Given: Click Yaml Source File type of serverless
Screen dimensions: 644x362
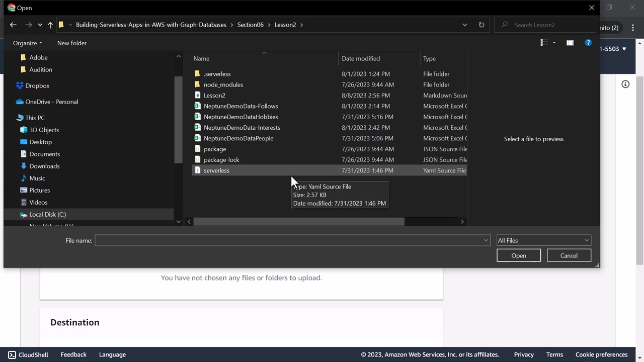Looking at the screenshot, I should (x=445, y=170).
